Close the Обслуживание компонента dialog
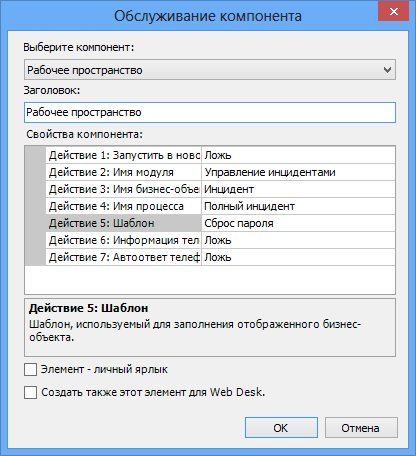 click(394, 12)
